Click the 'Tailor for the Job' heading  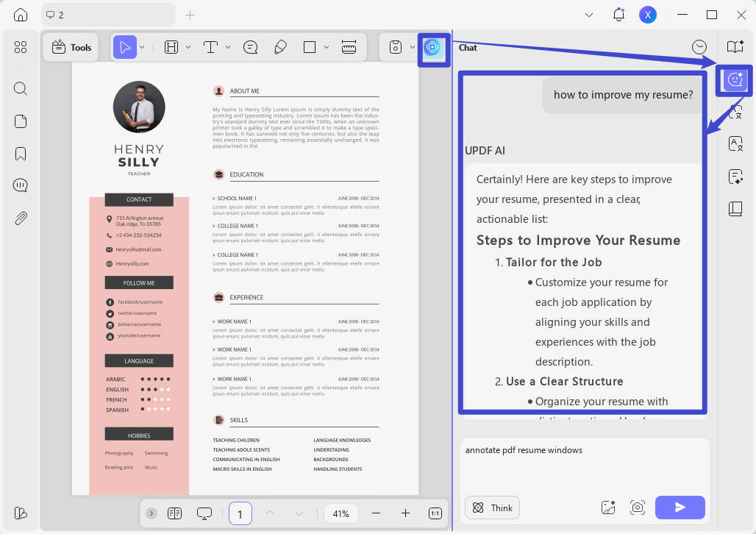[554, 262]
